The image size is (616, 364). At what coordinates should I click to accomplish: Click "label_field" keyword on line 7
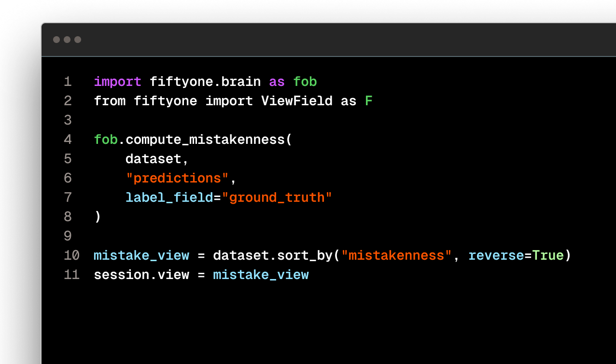coord(169,198)
